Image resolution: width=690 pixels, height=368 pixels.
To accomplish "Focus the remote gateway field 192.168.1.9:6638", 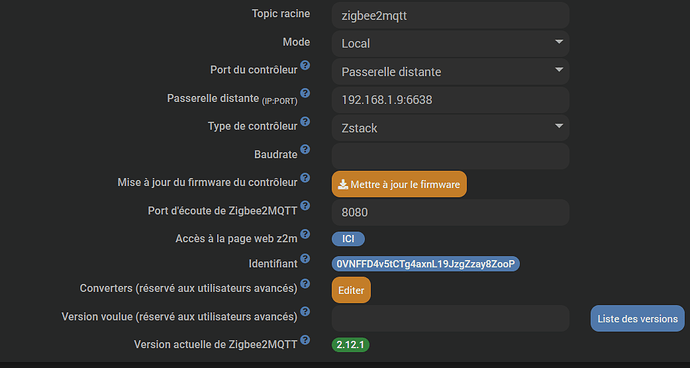I will pyautogui.click(x=450, y=100).
